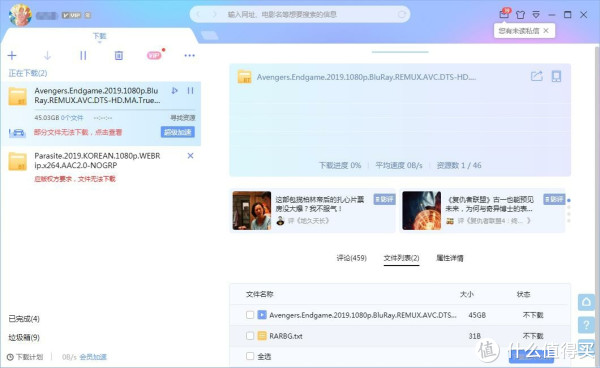
Task: Play Avengers download while downloading icon
Action: click(x=174, y=91)
